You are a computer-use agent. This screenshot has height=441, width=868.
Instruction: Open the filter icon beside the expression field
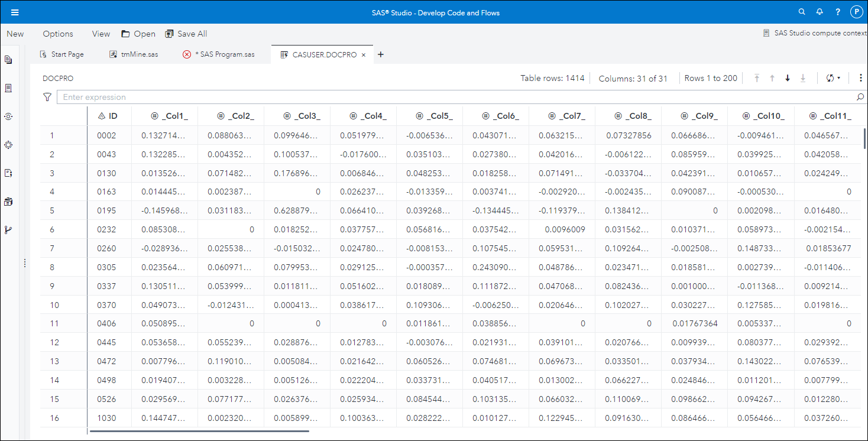point(47,96)
